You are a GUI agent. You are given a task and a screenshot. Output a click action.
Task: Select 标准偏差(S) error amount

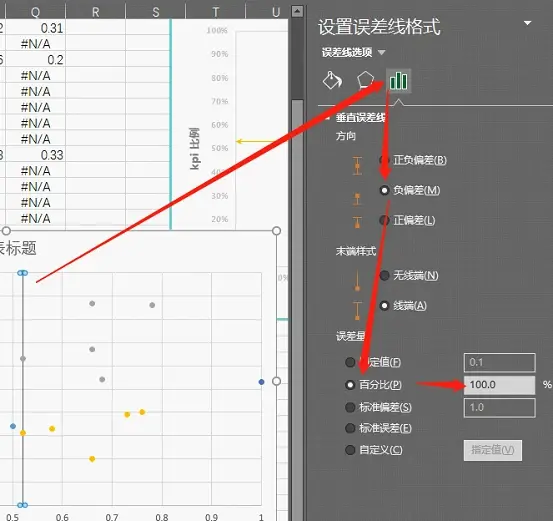point(378,407)
